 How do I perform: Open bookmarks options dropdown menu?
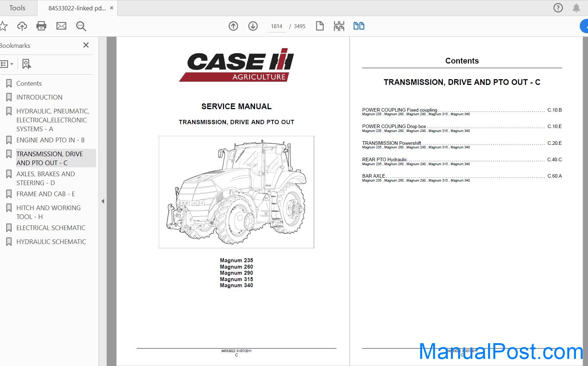7,64
